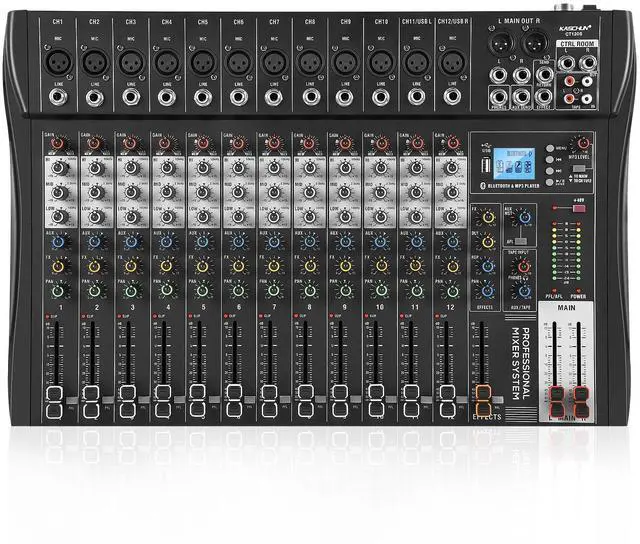Image resolution: width=640 pixels, height=544 pixels.
Task: Click the next track button
Action: tap(551, 171)
